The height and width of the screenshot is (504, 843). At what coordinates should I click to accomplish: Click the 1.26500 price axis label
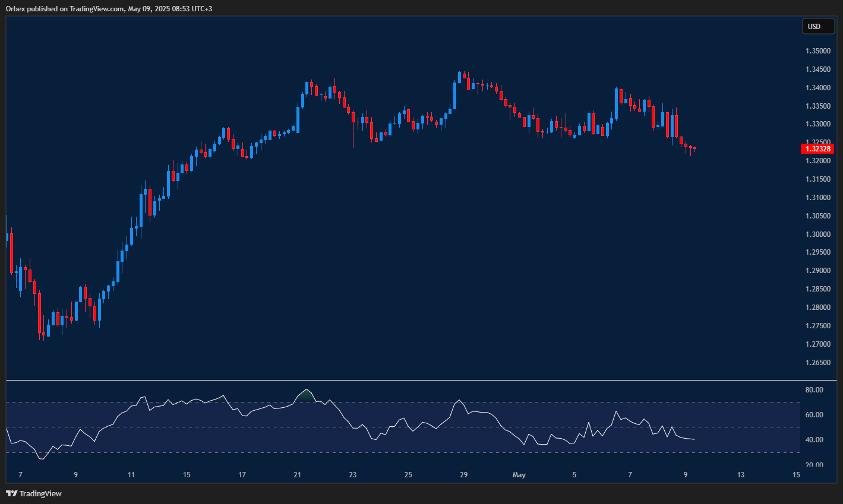818,362
